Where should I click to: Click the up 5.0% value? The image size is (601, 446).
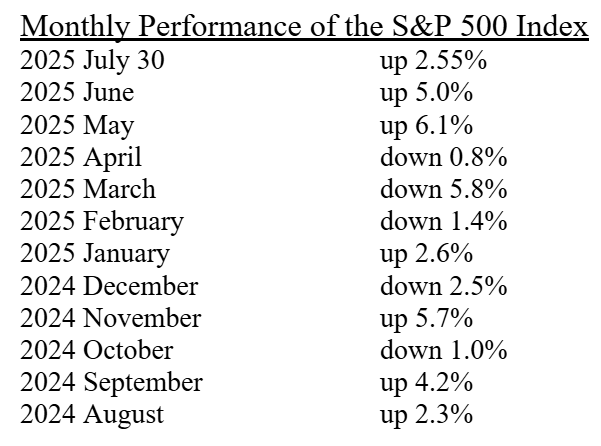tap(426, 93)
